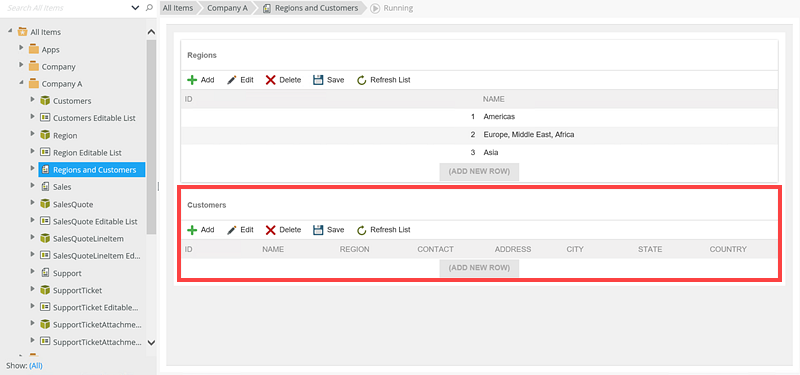Screen dimensions: 800x375
Task: Click NAME column header in Regions
Action: [x=494, y=99]
